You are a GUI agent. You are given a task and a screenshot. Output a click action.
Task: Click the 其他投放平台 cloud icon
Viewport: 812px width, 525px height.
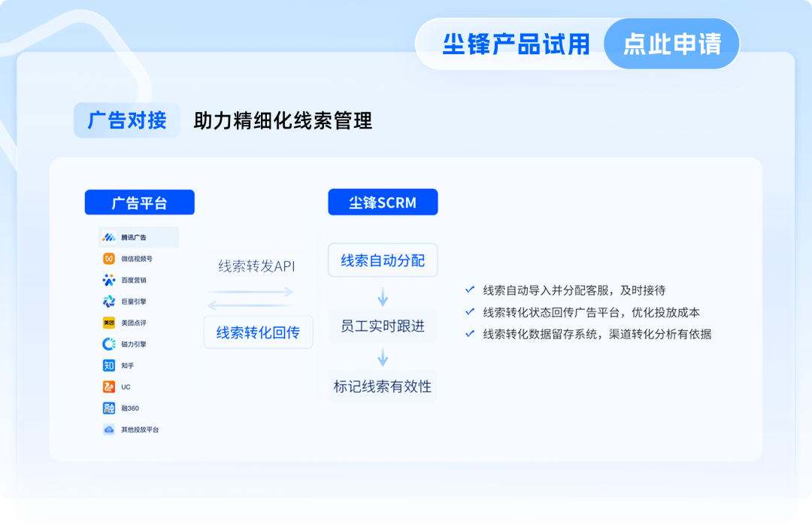109,429
